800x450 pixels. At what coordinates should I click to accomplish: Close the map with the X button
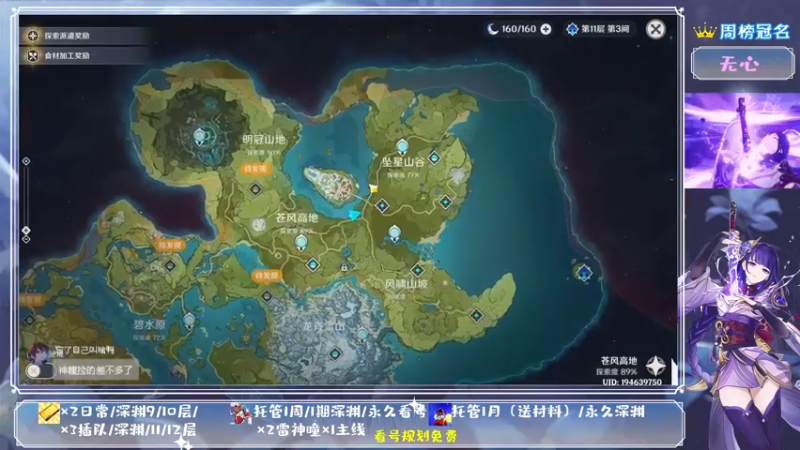tap(656, 29)
